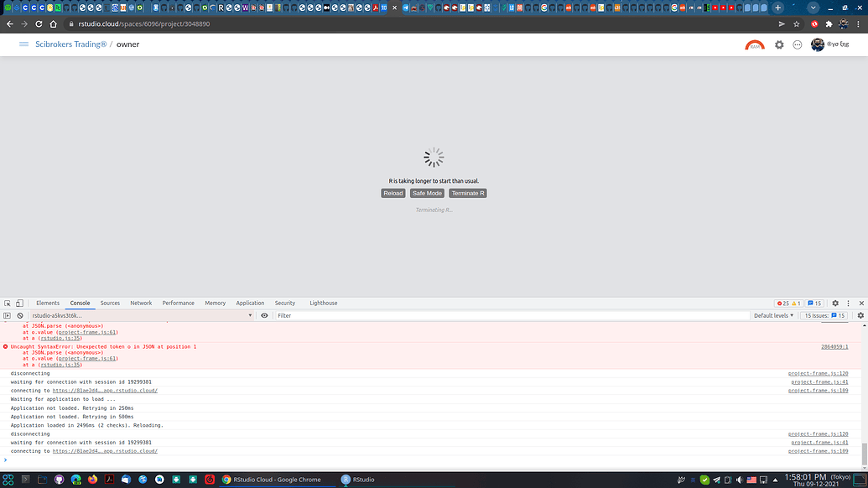Go to browser home page icon
Image resolution: width=868 pixels, height=488 pixels.
[x=53, y=23]
